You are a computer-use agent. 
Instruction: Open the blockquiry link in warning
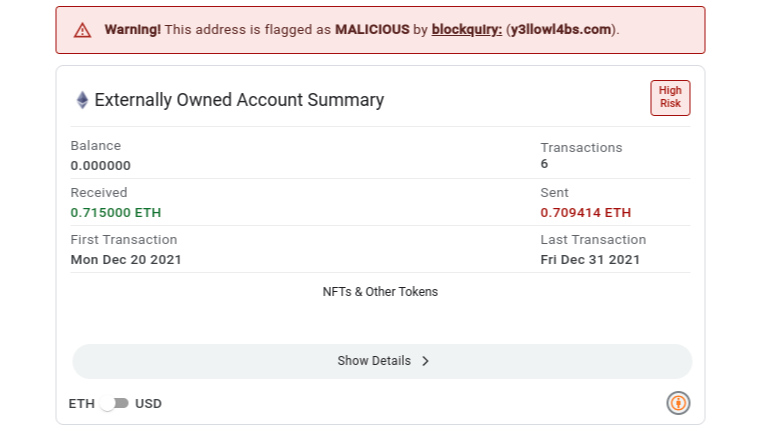467,30
